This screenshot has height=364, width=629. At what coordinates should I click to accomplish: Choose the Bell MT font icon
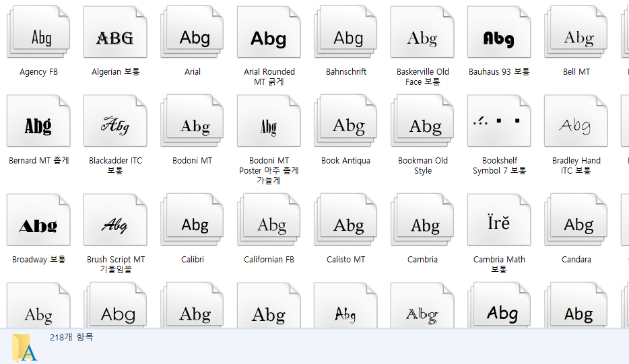click(x=576, y=32)
